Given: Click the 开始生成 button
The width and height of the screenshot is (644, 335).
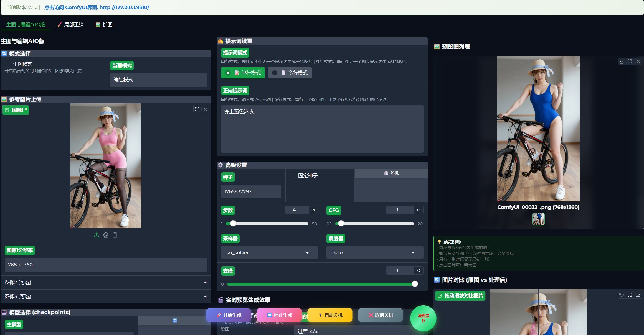Looking at the screenshot, I should [229, 315].
